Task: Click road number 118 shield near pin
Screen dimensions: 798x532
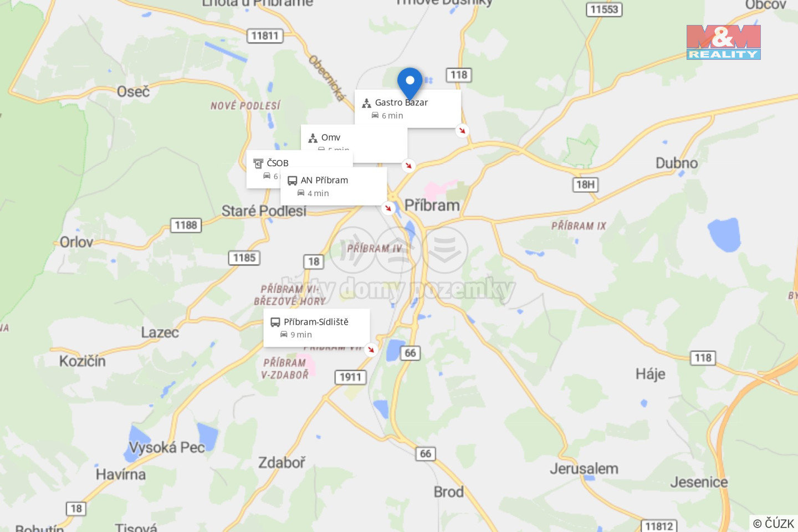Action: [x=459, y=75]
